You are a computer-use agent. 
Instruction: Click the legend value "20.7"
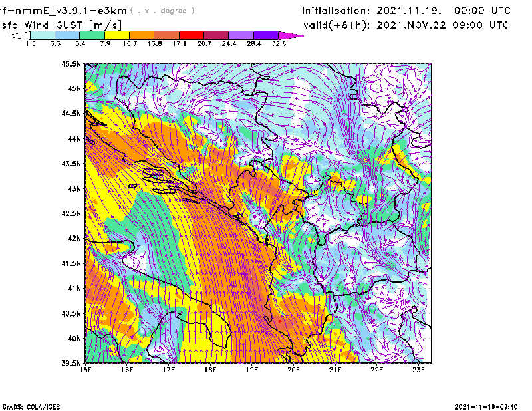(204, 43)
